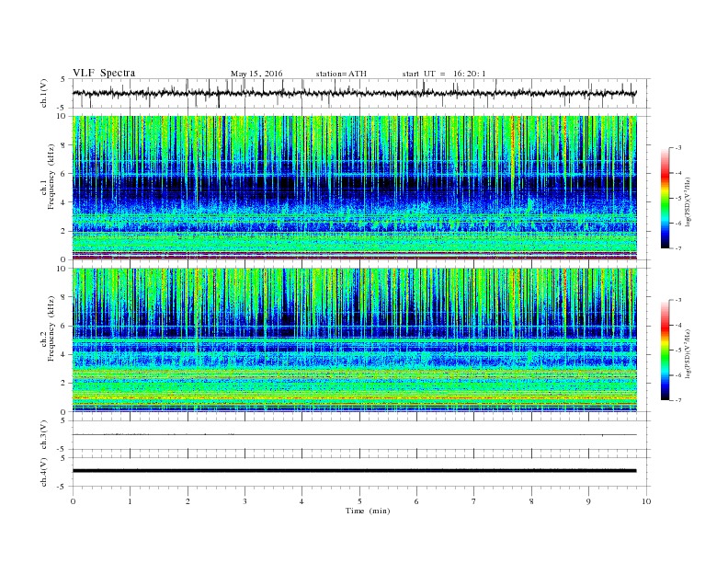Click inside the ch.1 spectrogram panel
Screen dimensions: 728x563
(354, 188)
